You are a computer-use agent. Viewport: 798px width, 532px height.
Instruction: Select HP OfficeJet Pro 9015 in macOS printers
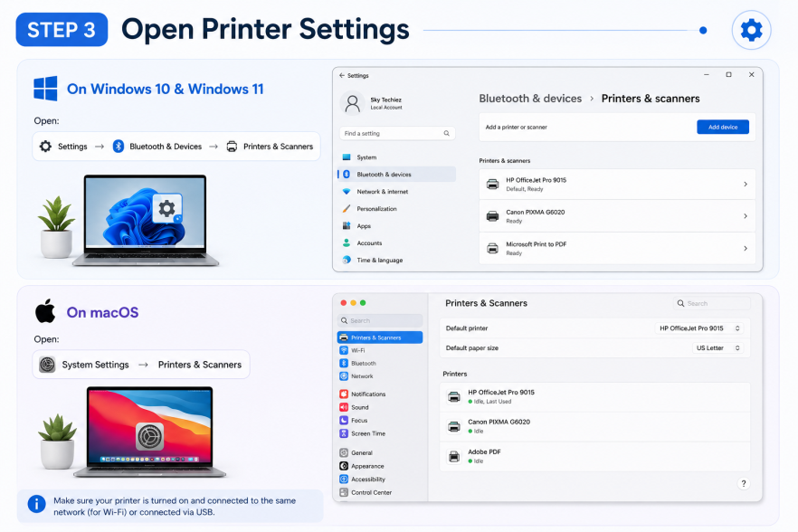point(595,397)
